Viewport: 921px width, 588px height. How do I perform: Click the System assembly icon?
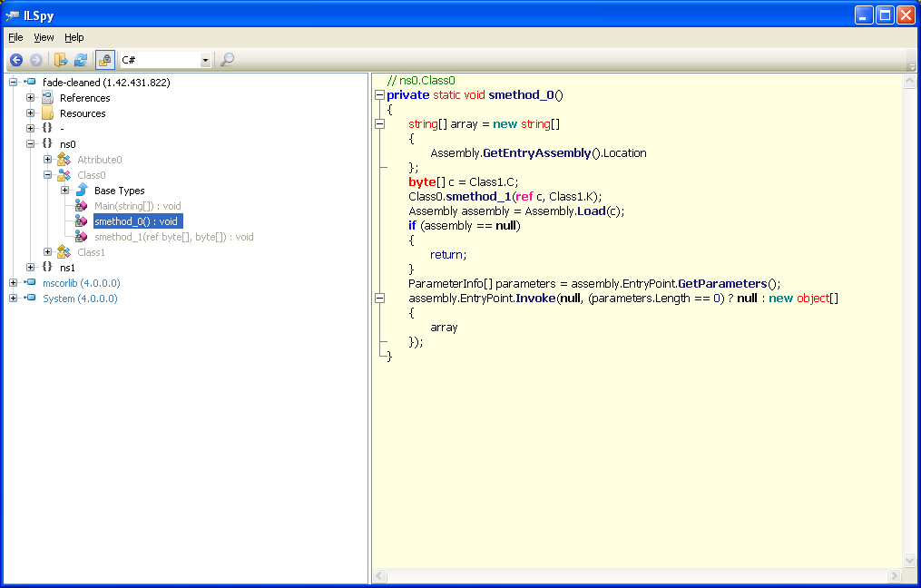pos(30,298)
